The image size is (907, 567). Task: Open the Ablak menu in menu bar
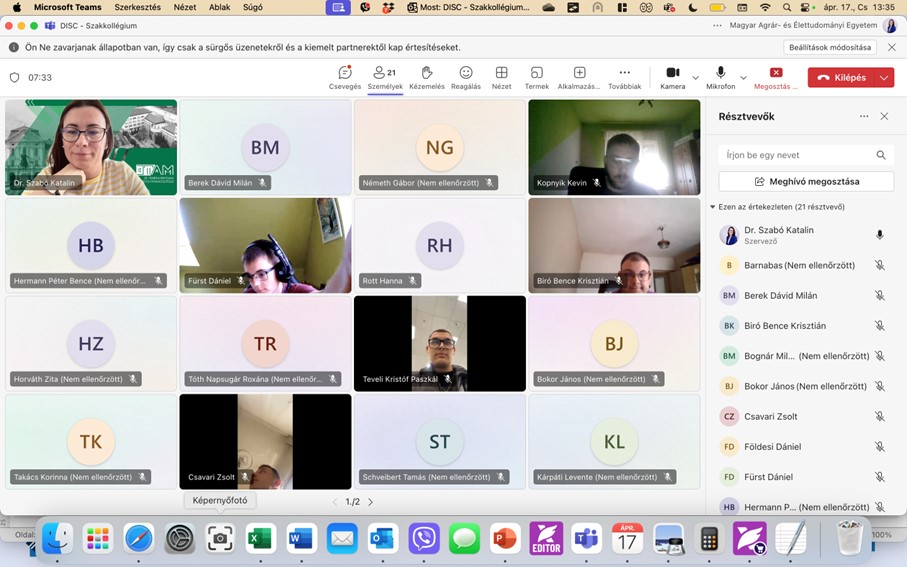(219, 7)
